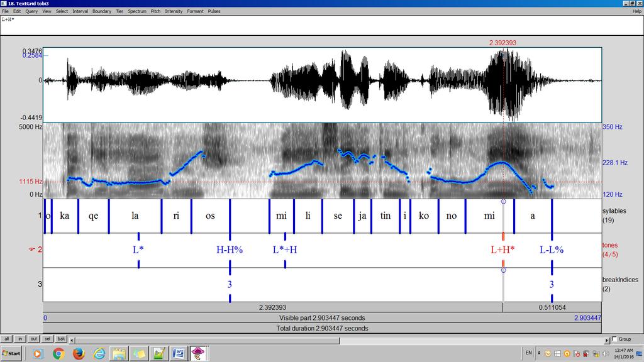644x362 pixels.
Task: Open Sticky Notes from the taskbar
Action: coord(139,353)
